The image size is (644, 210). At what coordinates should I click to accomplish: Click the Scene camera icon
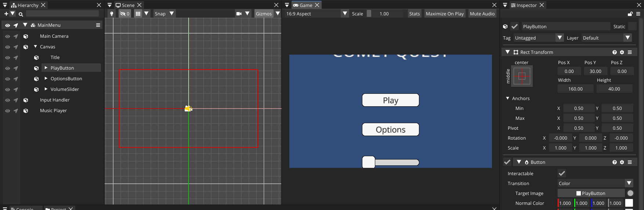239,14
